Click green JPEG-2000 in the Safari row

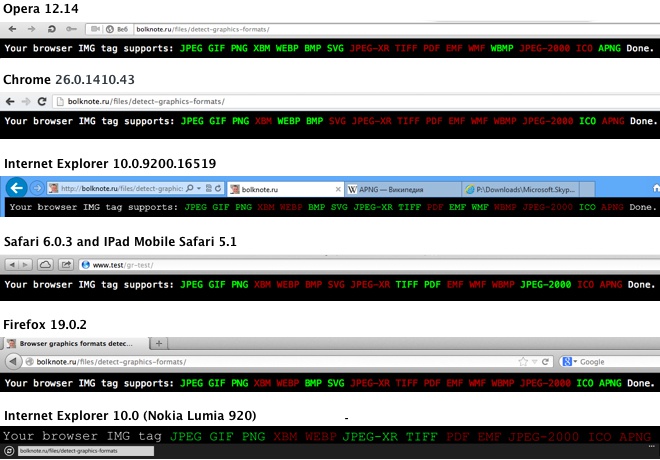(x=546, y=285)
